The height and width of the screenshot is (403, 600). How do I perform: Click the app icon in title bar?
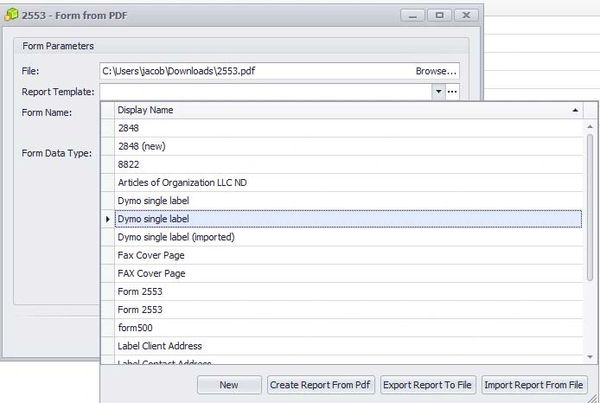tap(11, 15)
